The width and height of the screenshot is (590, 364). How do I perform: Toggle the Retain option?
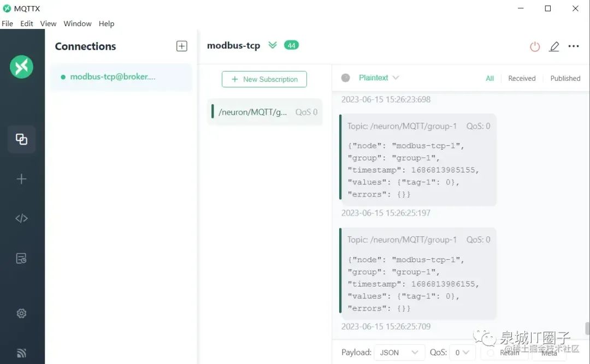coord(504,353)
